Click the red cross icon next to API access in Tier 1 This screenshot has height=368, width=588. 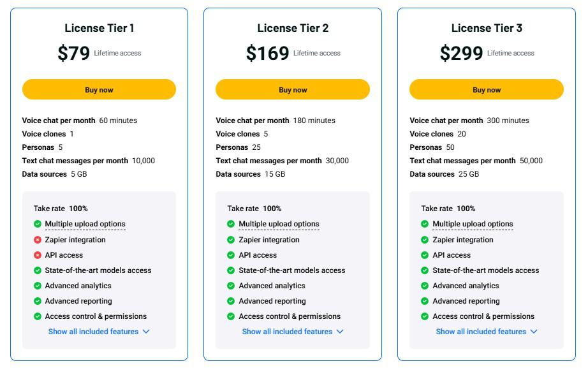[x=38, y=255]
